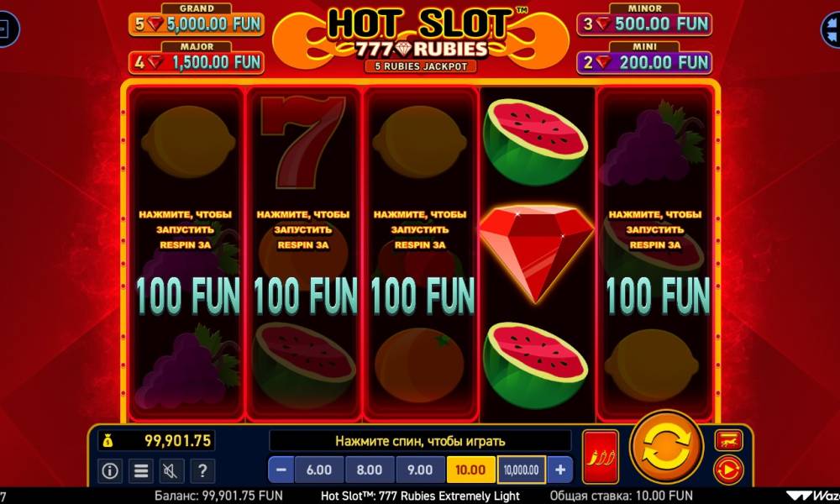Open the info paytable icon

tap(110, 470)
